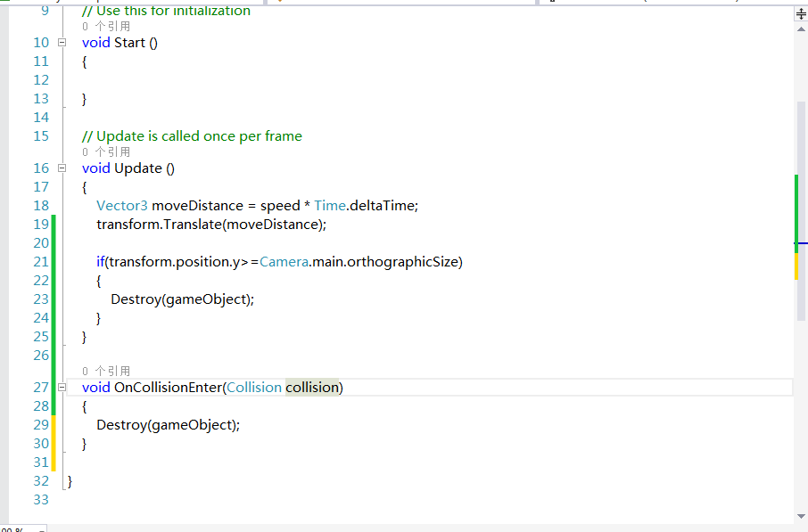
Task: Click the scrollbar up arrow
Action: click(800, 28)
